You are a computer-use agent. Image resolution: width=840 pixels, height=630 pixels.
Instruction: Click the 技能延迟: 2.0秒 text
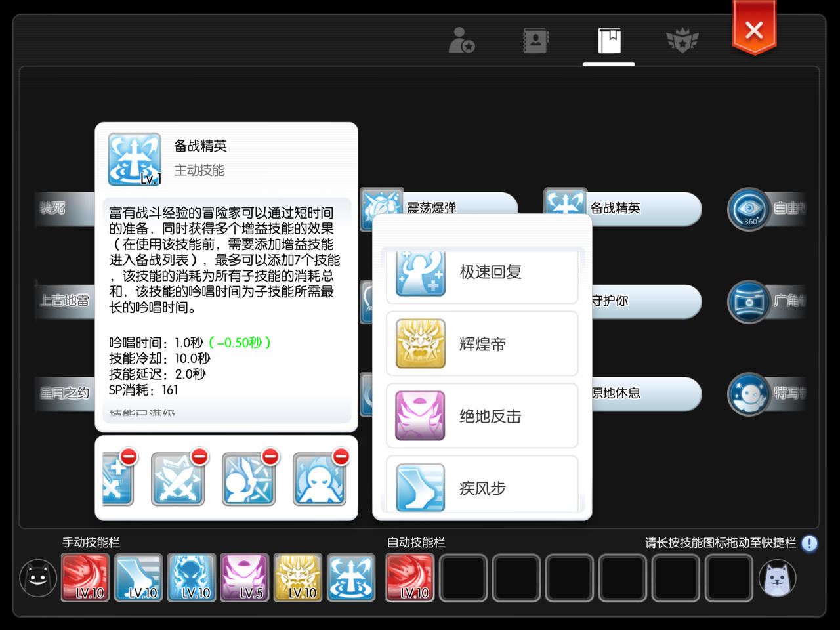click(x=157, y=374)
